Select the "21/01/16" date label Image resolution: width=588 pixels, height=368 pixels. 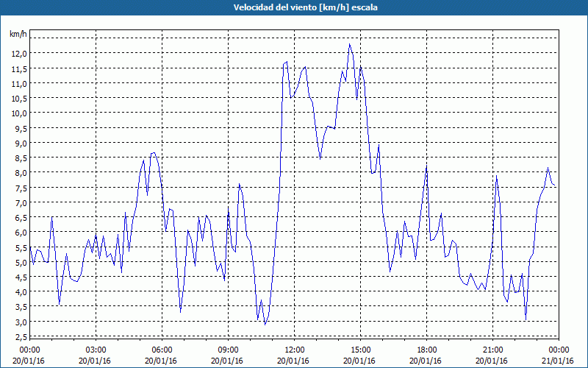coord(558,361)
